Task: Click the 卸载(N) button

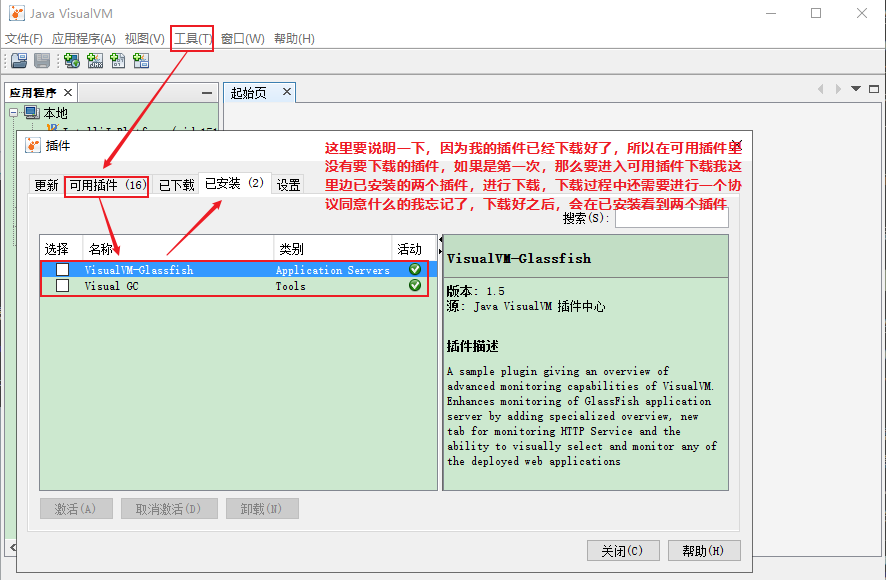Action: point(262,509)
